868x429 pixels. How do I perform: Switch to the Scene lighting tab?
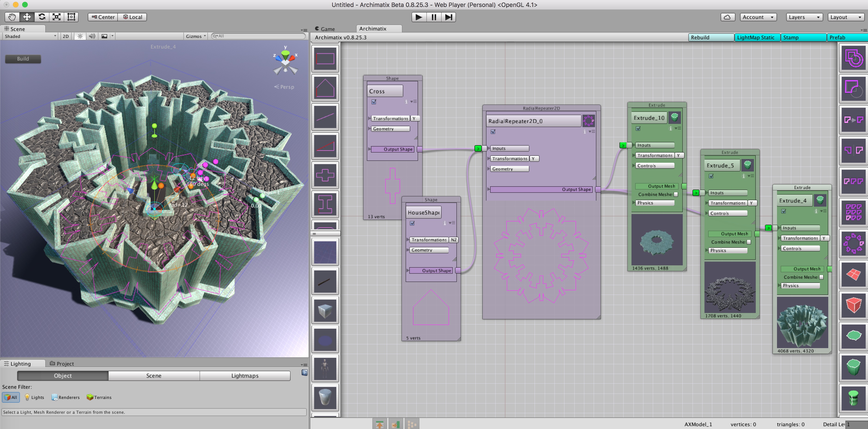[154, 376]
